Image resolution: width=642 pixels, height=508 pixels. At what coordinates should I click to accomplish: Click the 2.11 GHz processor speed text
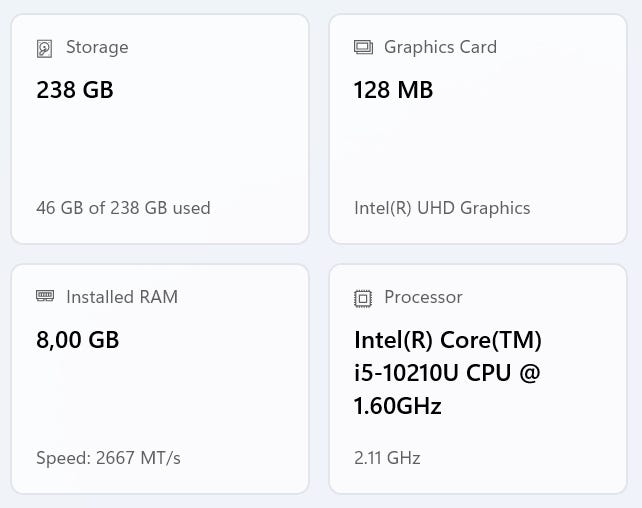click(387, 458)
